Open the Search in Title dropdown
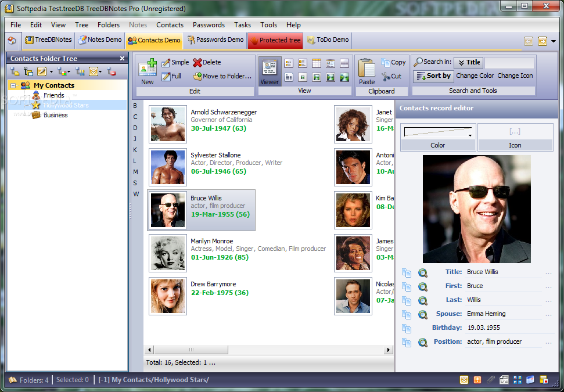The height and width of the screenshot is (392, 564). tap(468, 63)
